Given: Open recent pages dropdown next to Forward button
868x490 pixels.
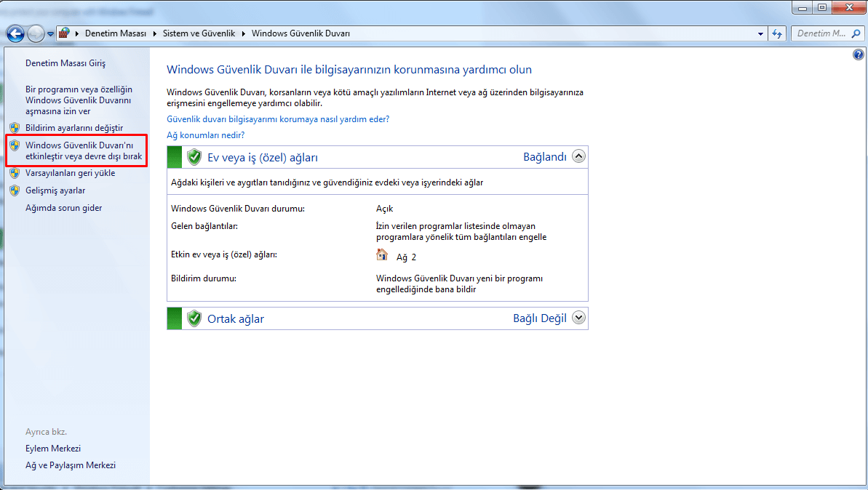Looking at the screenshot, I should coord(50,34).
